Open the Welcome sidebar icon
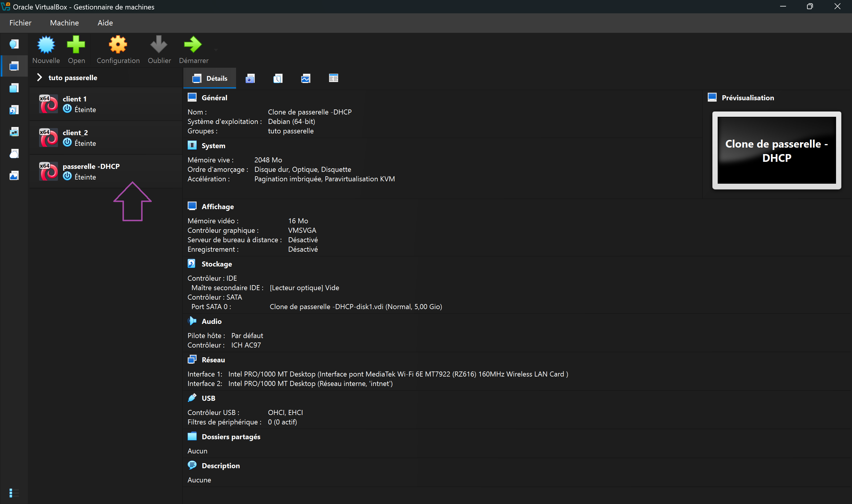This screenshot has height=504, width=852. (x=14, y=44)
